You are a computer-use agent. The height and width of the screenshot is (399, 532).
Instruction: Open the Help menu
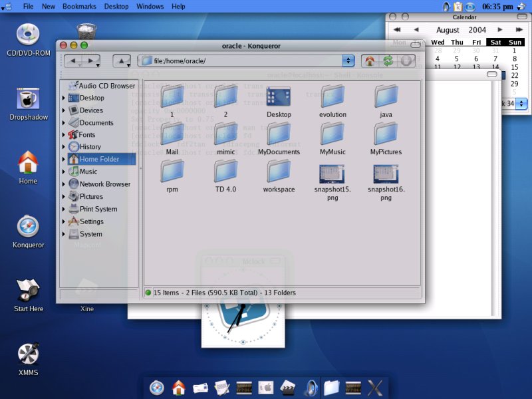point(178,6)
